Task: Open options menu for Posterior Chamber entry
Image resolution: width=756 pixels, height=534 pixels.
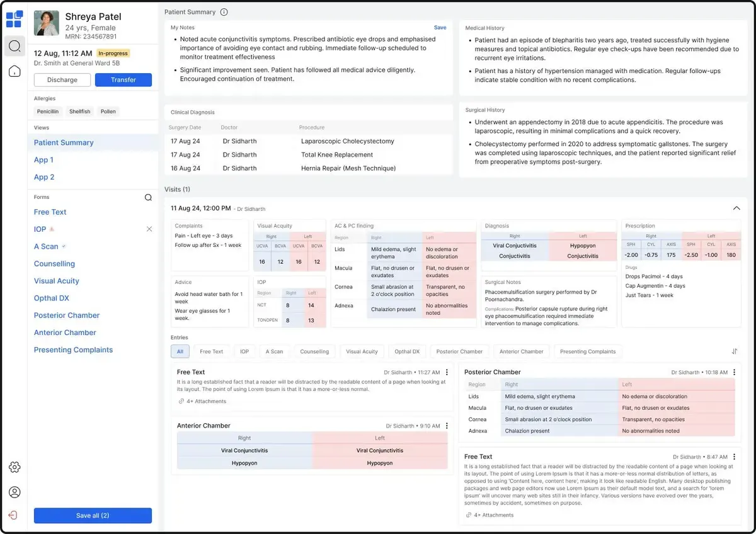Action: [x=735, y=372]
